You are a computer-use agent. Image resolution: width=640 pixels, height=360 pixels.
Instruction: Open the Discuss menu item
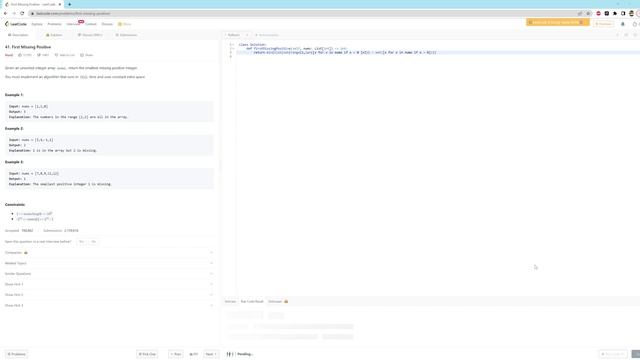tap(107, 24)
